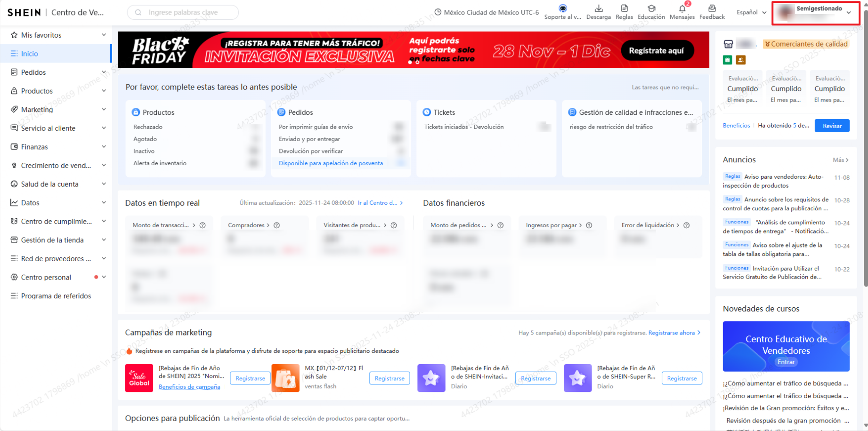The image size is (868, 431).
Task: Click Sale Global campaign thumbnail icon
Action: pyautogui.click(x=139, y=378)
